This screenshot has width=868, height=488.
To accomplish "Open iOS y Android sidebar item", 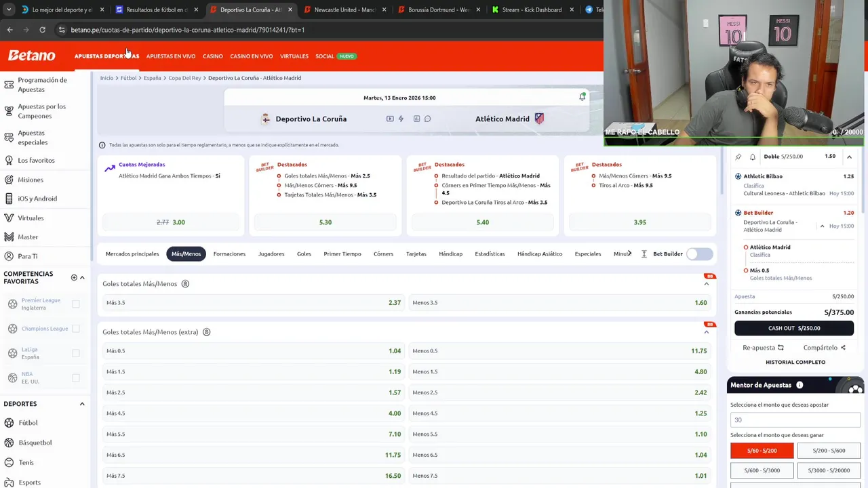I will [37, 199].
